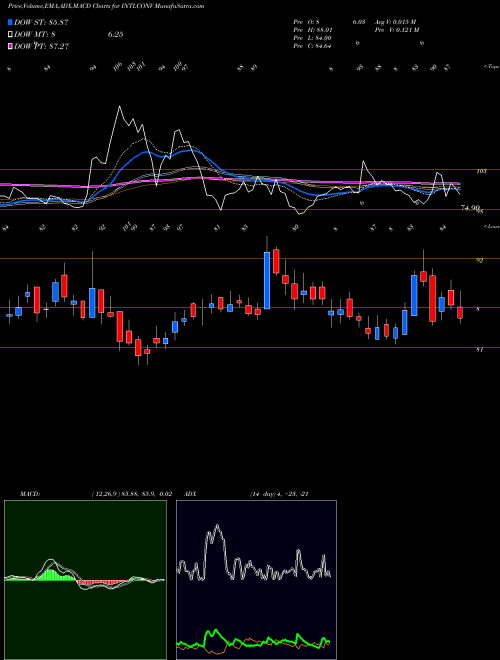
Task: Click the ADX panel heading label
Action: point(190,494)
